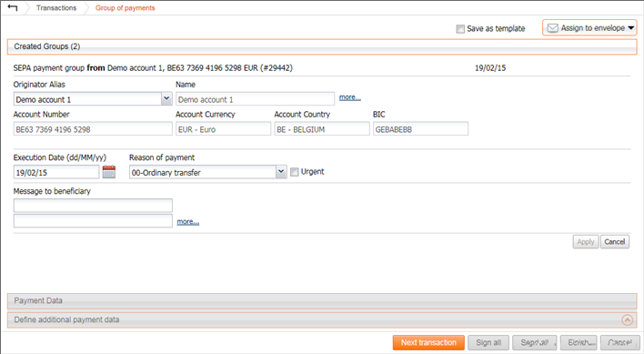
Task: Open Assign to envelope dropdown arrow
Action: pyautogui.click(x=631, y=28)
